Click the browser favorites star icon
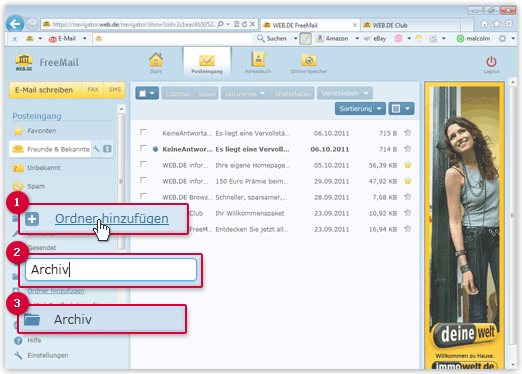The height and width of the screenshot is (374, 522). [x=497, y=24]
